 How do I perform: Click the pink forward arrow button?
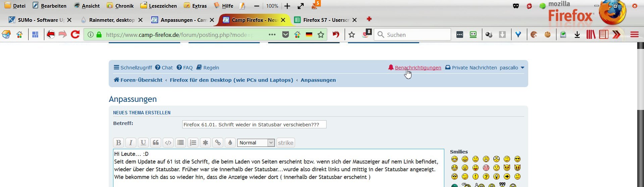(62, 35)
